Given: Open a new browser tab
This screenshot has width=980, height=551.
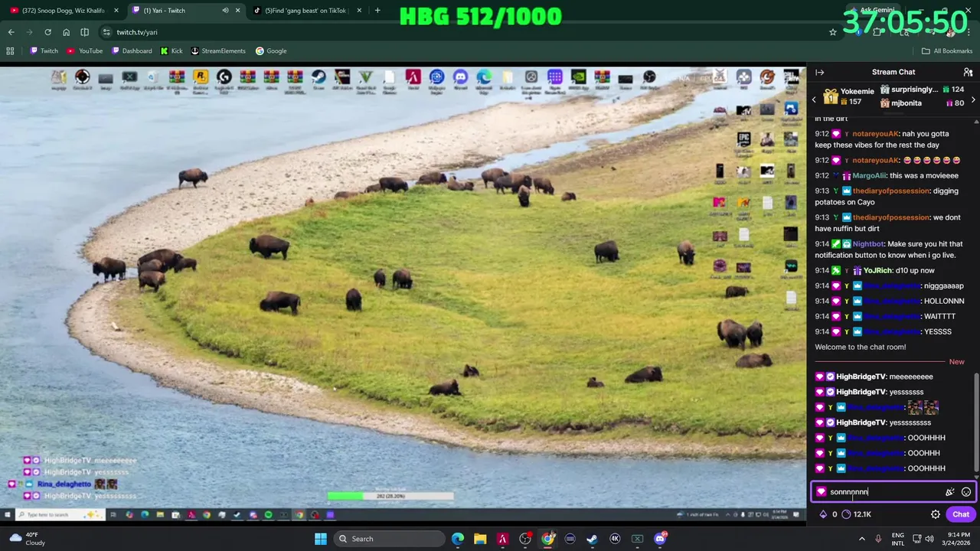Looking at the screenshot, I should (x=377, y=11).
